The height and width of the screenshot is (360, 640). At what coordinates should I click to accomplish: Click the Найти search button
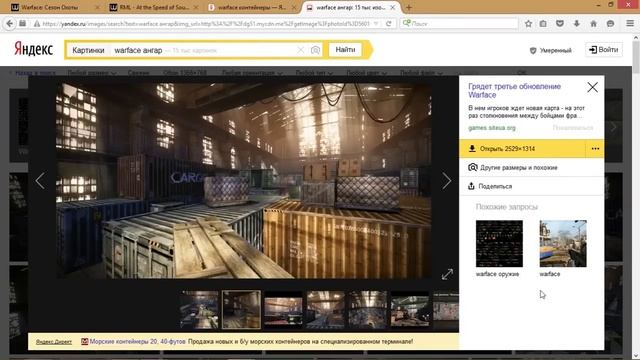pyautogui.click(x=345, y=50)
